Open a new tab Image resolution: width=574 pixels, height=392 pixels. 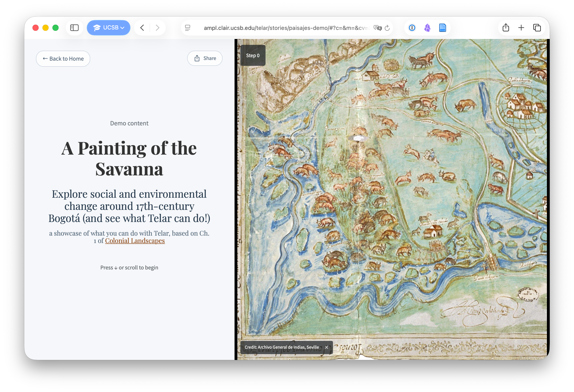(x=521, y=28)
